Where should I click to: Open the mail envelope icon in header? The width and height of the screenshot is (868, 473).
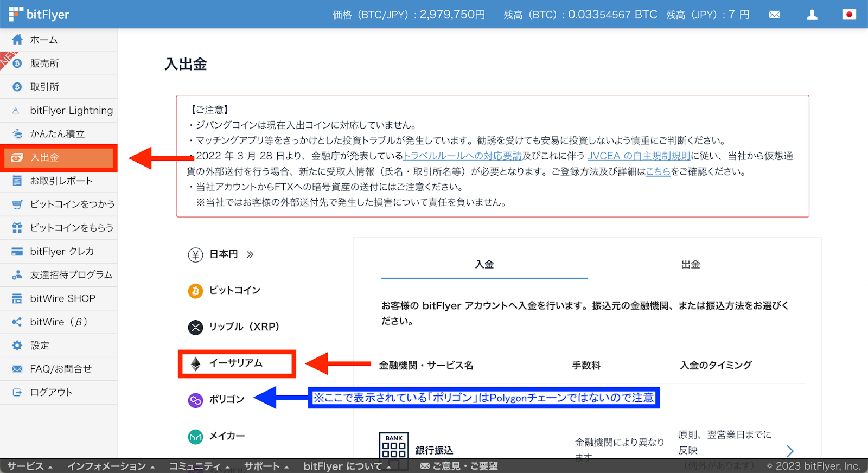coord(775,15)
